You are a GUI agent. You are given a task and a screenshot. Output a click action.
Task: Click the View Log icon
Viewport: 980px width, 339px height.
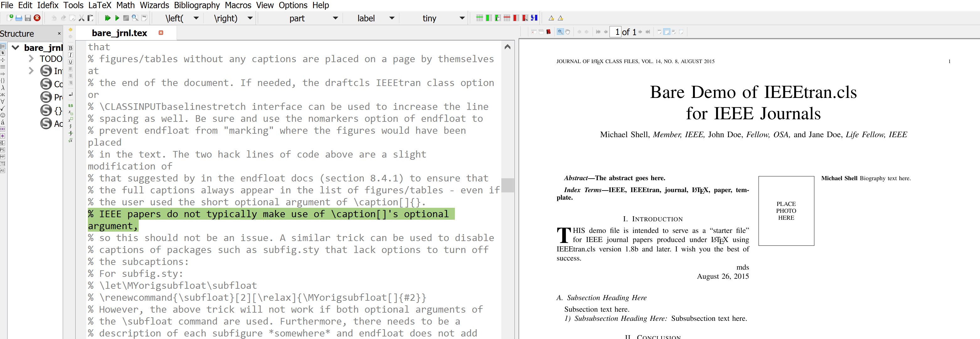145,18
